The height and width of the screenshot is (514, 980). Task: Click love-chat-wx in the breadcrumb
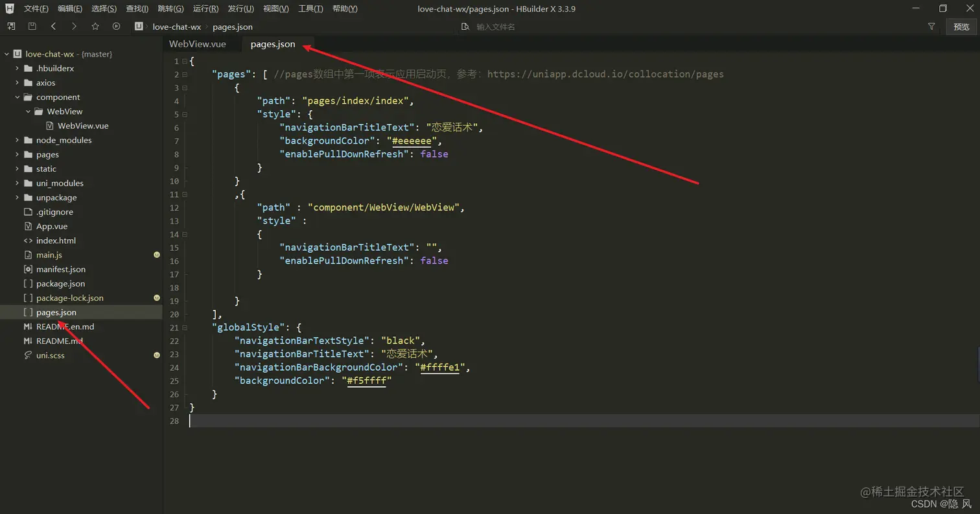[176, 27]
